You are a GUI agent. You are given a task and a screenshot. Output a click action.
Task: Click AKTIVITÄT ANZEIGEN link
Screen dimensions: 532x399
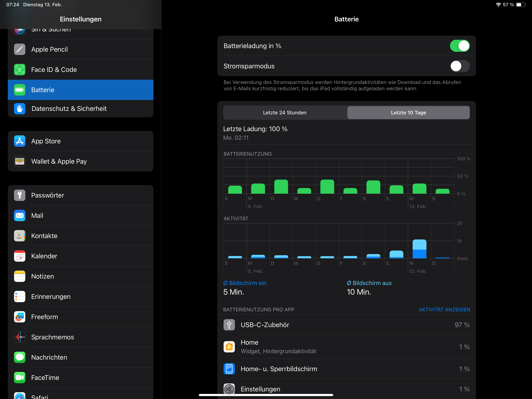(444, 309)
